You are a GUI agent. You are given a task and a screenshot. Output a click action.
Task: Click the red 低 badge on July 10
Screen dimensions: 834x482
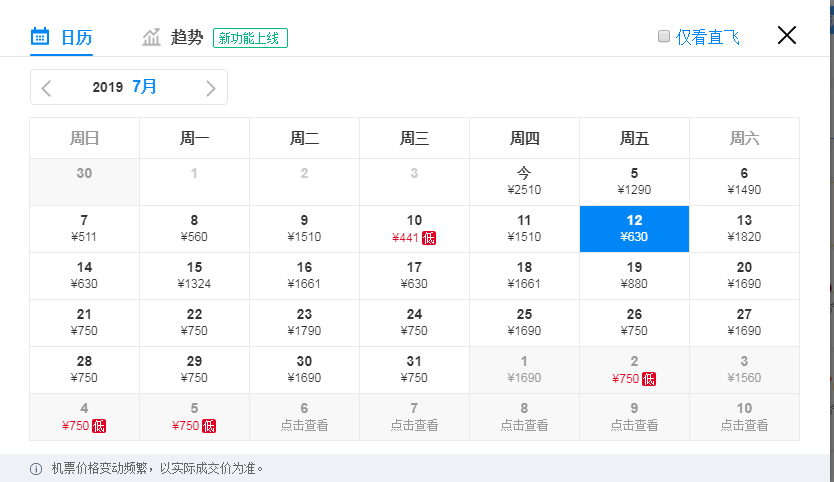click(x=429, y=237)
